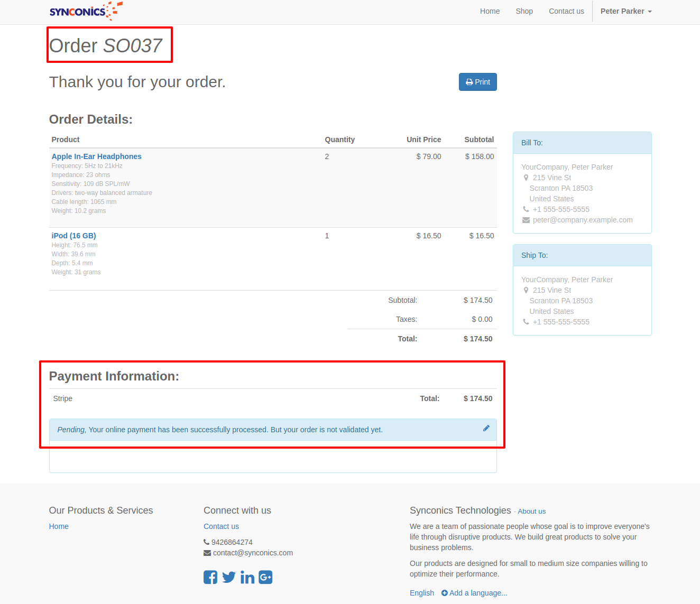Click the $ 158.00 subtotal cell
700x604 pixels.
point(480,156)
